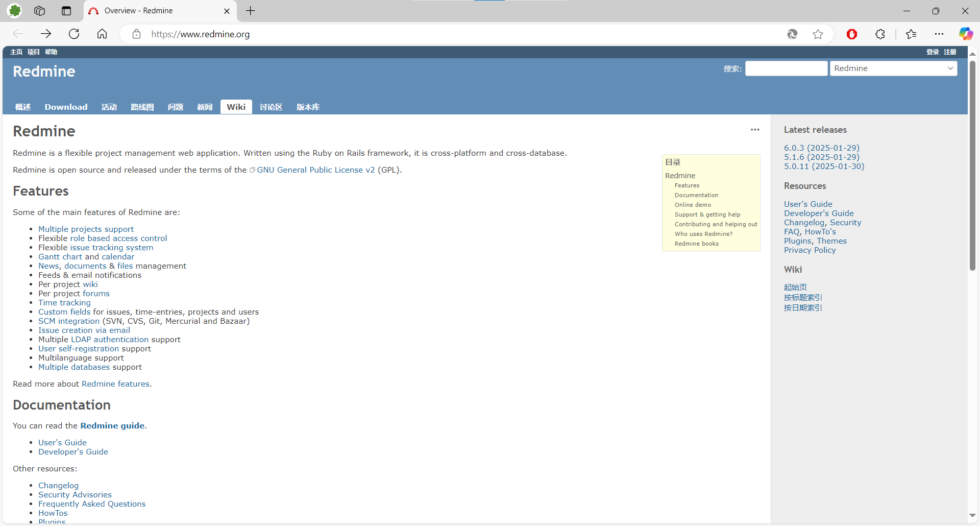Jump to Online demo in table of contents
980x526 pixels.
point(693,205)
